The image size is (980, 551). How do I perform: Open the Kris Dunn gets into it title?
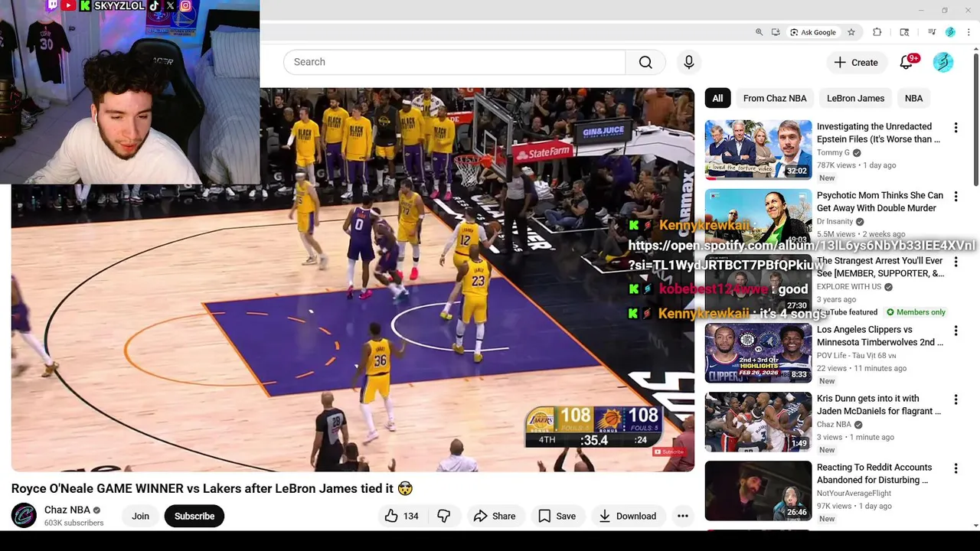point(879,405)
